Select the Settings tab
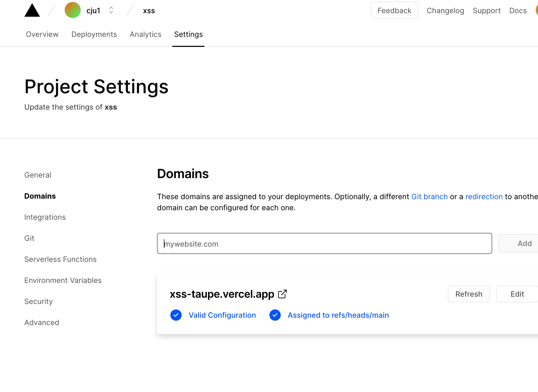The width and height of the screenshot is (538, 392). click(x=188, y=34)
